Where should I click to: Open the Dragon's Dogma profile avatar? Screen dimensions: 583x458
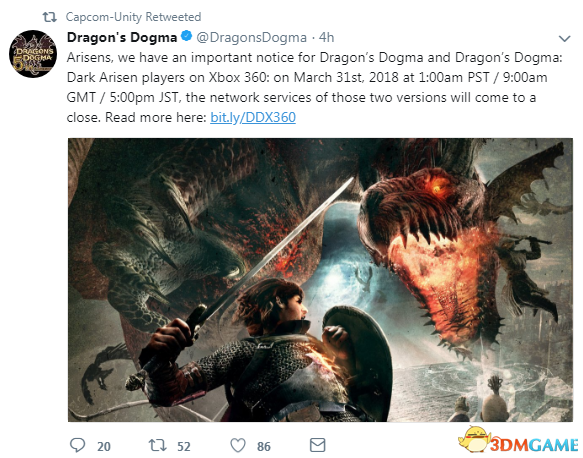pos(33,54)
